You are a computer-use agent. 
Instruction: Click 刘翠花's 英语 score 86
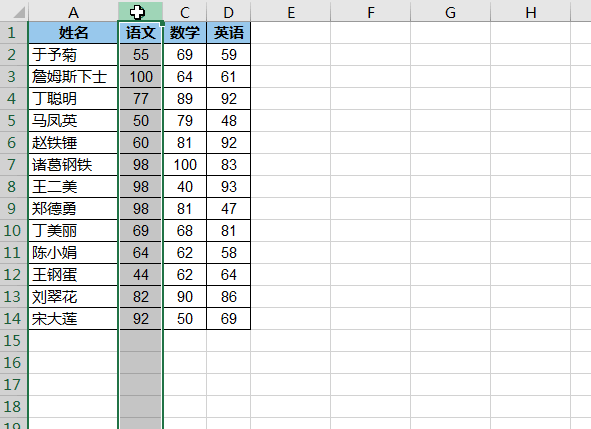[228, 296]
